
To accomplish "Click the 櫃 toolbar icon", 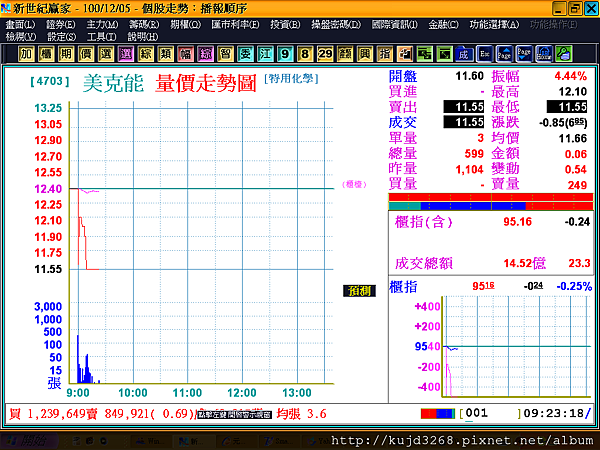I will [x=46, y=54].
